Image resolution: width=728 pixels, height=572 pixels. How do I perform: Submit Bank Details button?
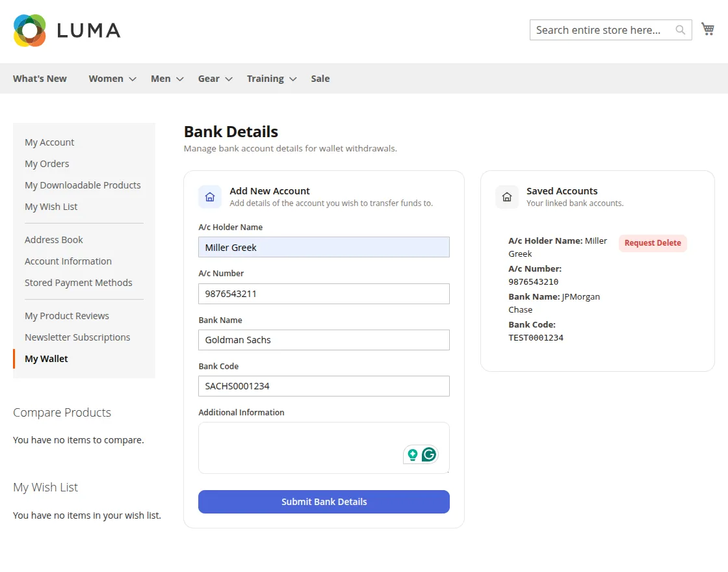coord(324,502)
